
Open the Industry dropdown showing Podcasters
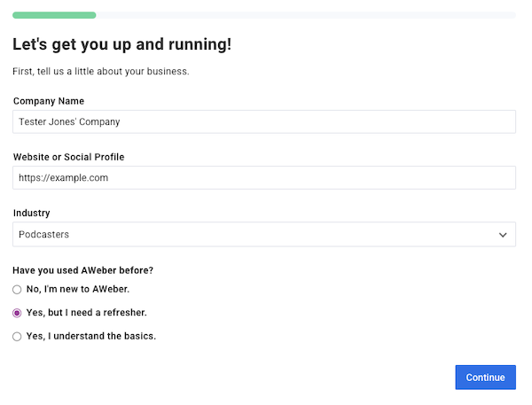pos(264,234)
